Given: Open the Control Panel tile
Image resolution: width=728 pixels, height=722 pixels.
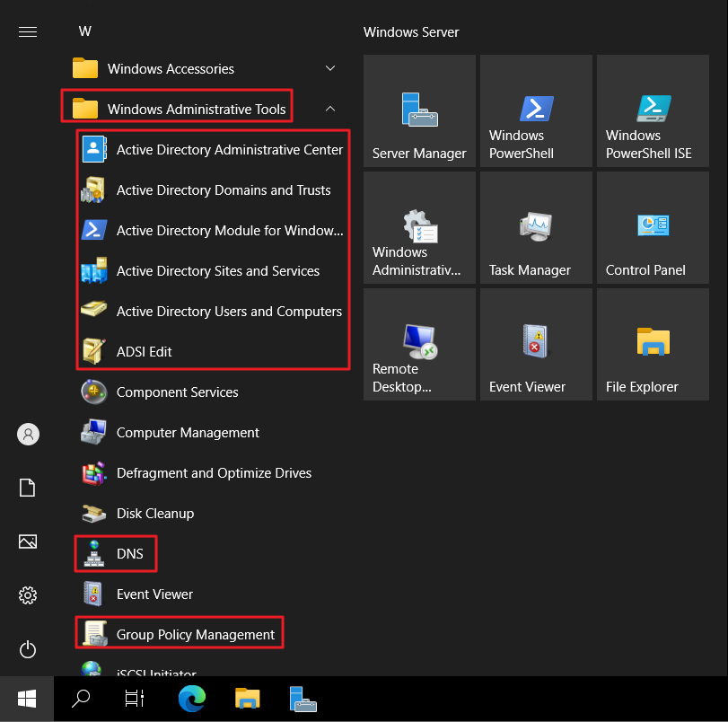Looking at the screenshot, I should 653,228.
